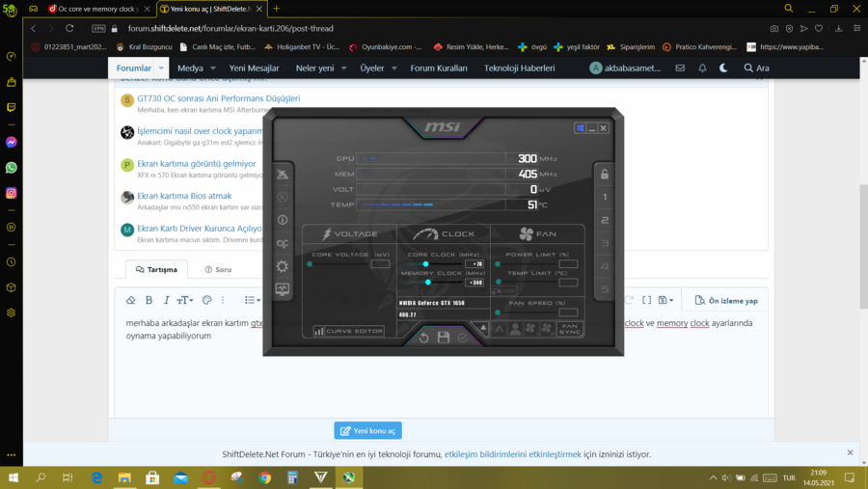868x489 pixels.
Task: Select Afterburner profile slot 5
Action: 605,289
